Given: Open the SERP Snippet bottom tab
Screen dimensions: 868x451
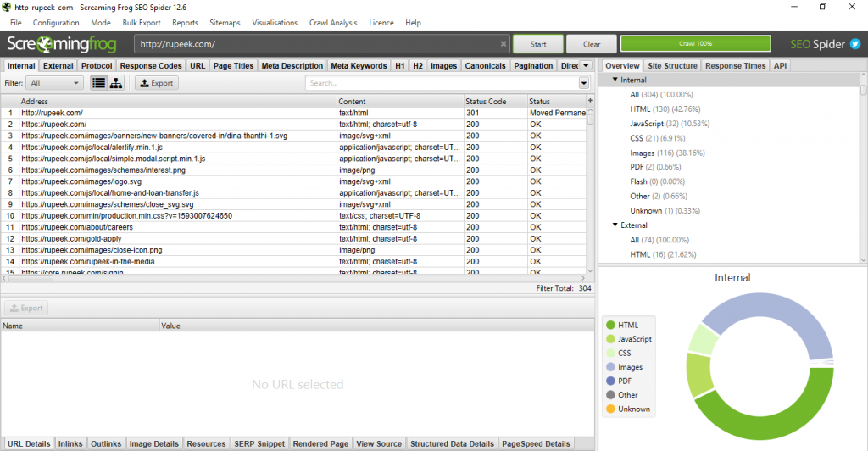Looking at the screenshot, I should (x=259, y=444).
